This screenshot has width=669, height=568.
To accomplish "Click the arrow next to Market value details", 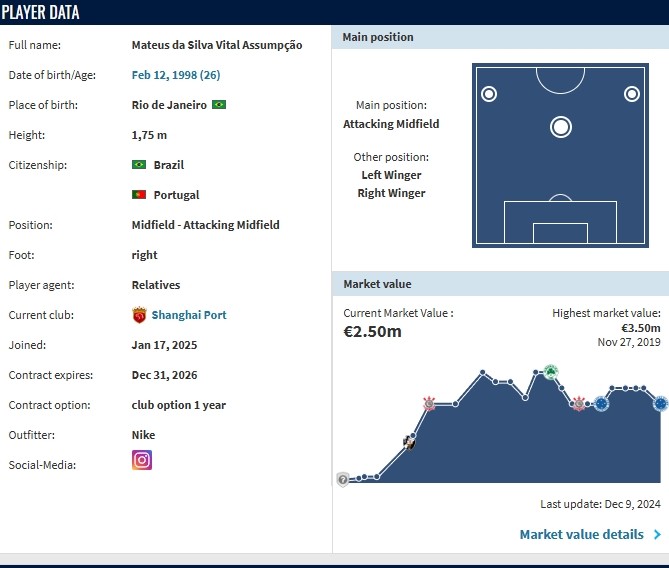I will (657, 534).
